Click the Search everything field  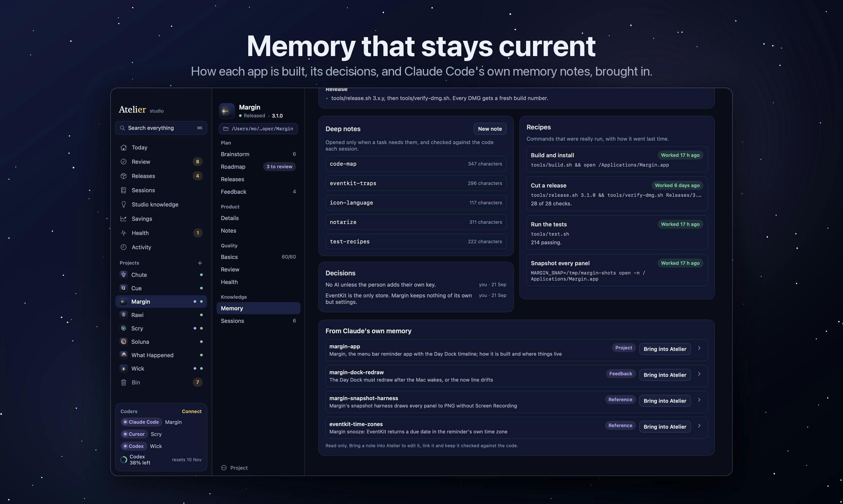click(x=161, y=128)
